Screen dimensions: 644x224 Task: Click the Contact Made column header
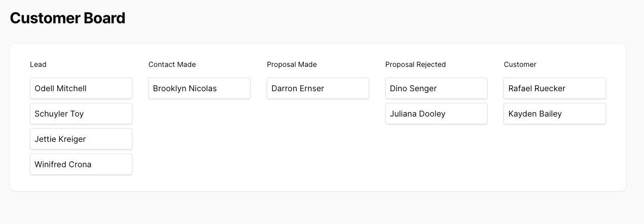[x=172, y=64]
